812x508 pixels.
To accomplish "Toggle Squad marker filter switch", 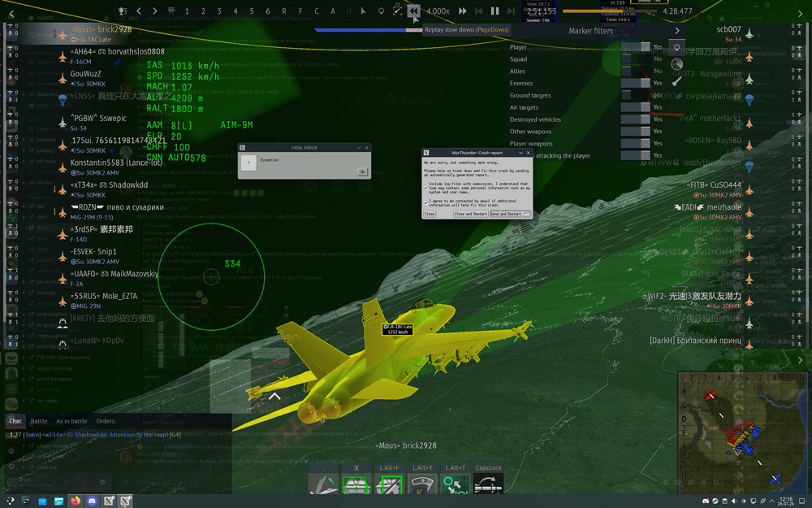I will [x=636, y=59].
